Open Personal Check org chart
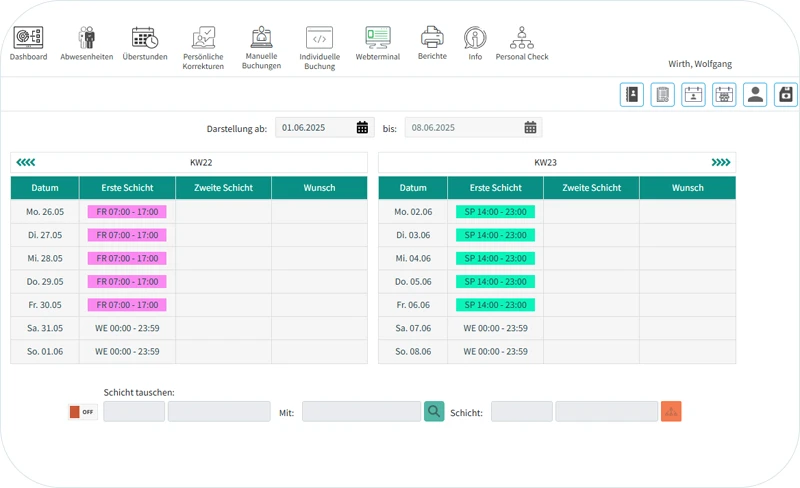Screen dimensions: 800x488 click(x=522, y=38)
